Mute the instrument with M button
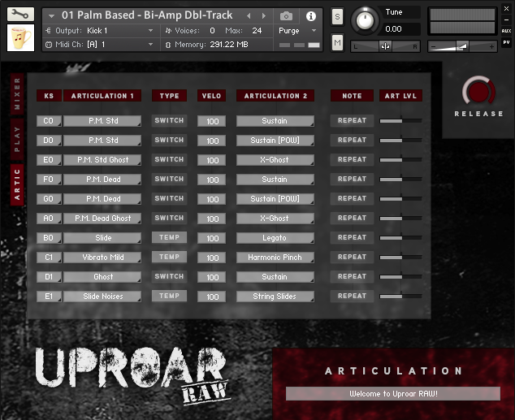Viewport: 515px width, 420px height. pyautogui.click(x=337, y=42)
